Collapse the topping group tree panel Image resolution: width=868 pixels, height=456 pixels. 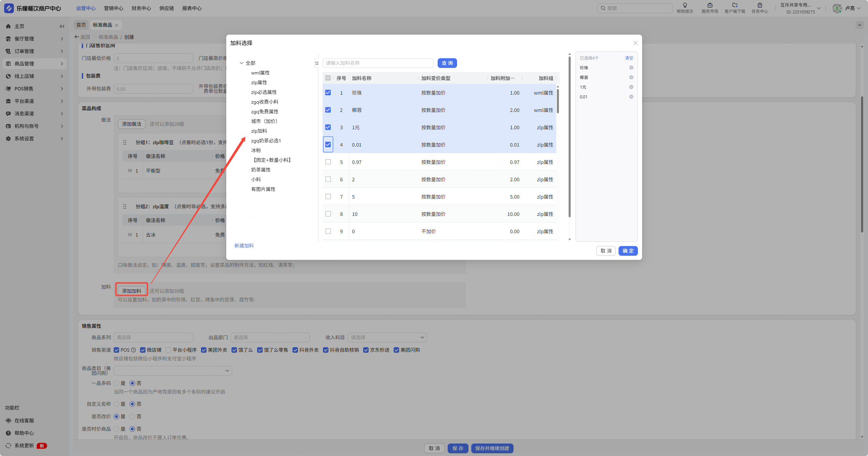(x=317, y=63)
